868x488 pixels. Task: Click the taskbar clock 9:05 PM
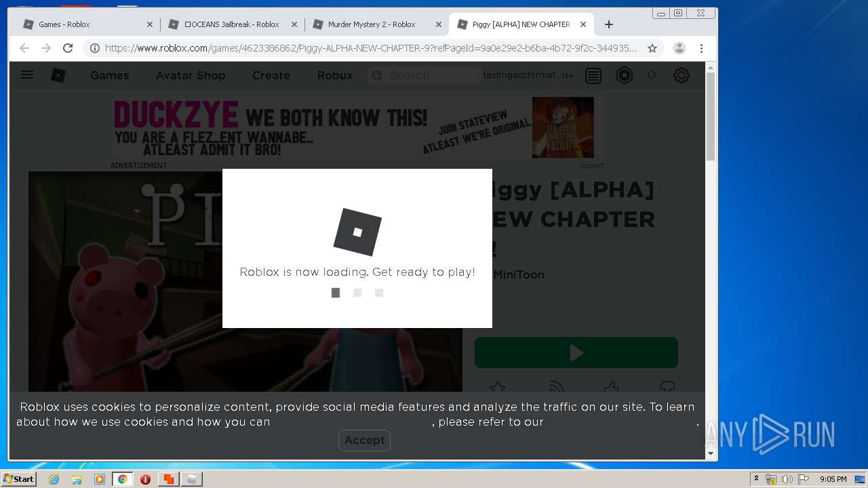pyautogui.click(x=833, y=479)
